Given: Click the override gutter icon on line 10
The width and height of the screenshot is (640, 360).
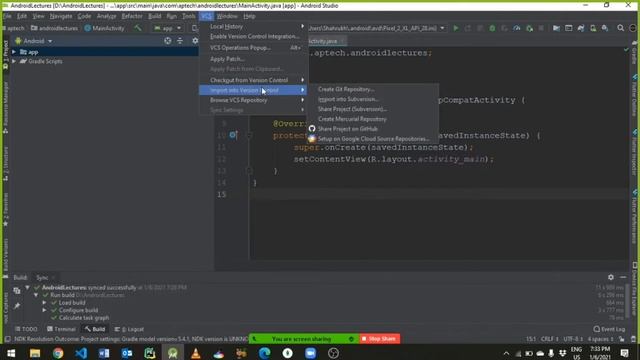Looking at the screenshot, I should [x=233, y=135].
